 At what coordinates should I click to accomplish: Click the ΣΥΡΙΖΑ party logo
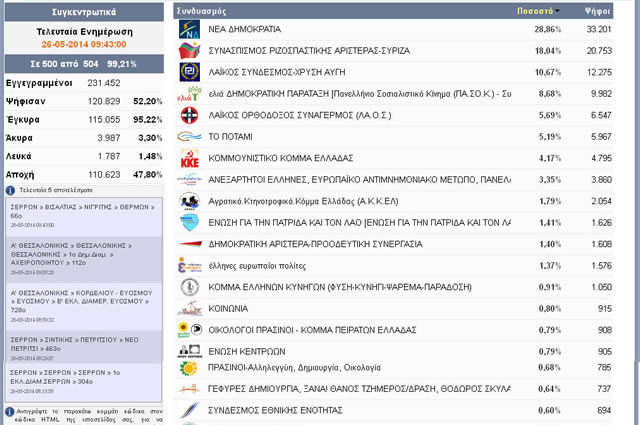pos(189,51)
